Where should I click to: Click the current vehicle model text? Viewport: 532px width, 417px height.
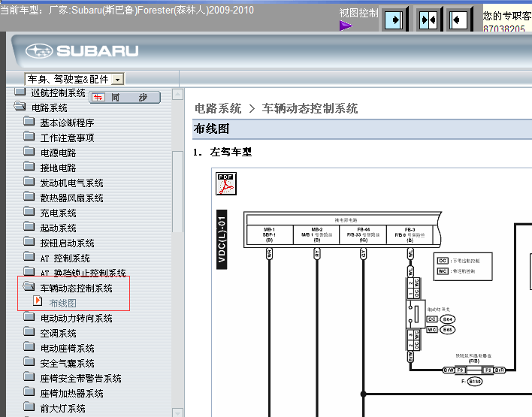(x=127, y=11)
